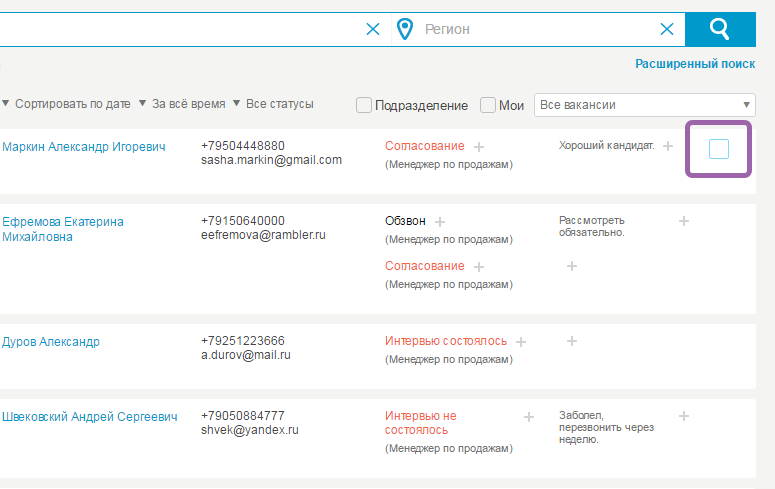The image size is (775, 489).
Task: Open Маркин Александр Игоревич profile
Action: [x=84, y=147]
